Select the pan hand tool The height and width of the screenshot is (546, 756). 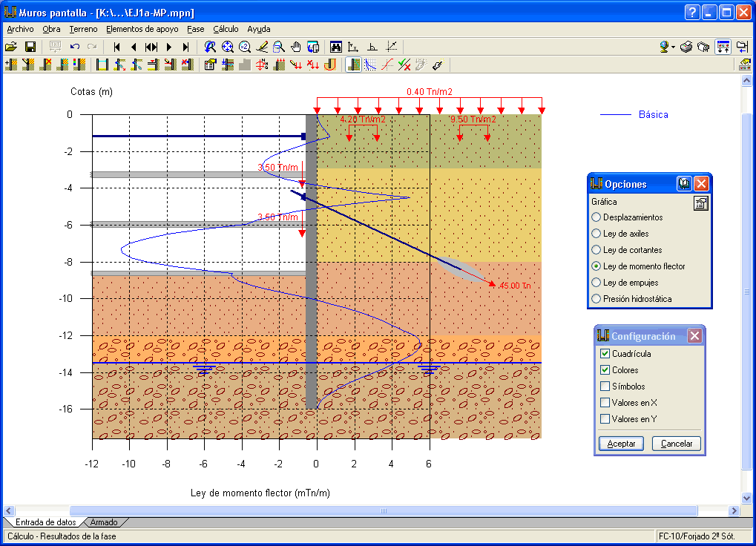296,47
